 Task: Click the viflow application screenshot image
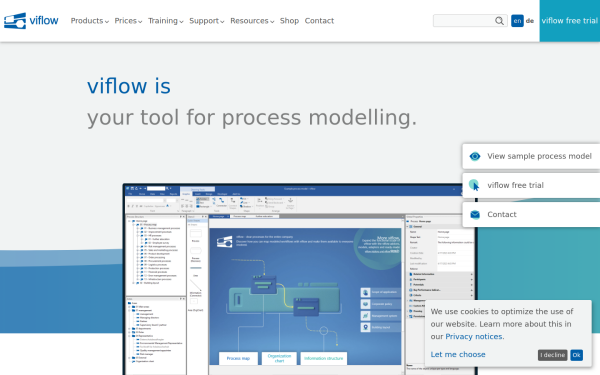pyautogui.click(x=300, y=279)
